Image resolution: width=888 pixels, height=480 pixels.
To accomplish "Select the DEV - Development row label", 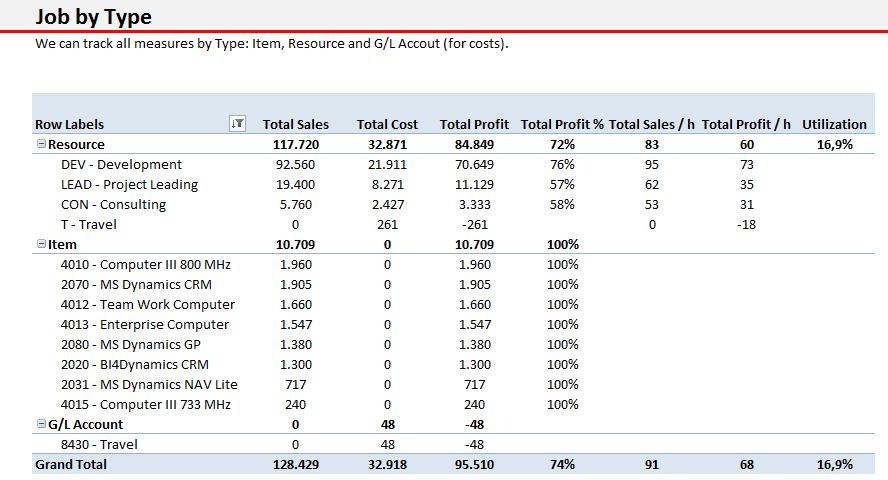I will 121,165.
